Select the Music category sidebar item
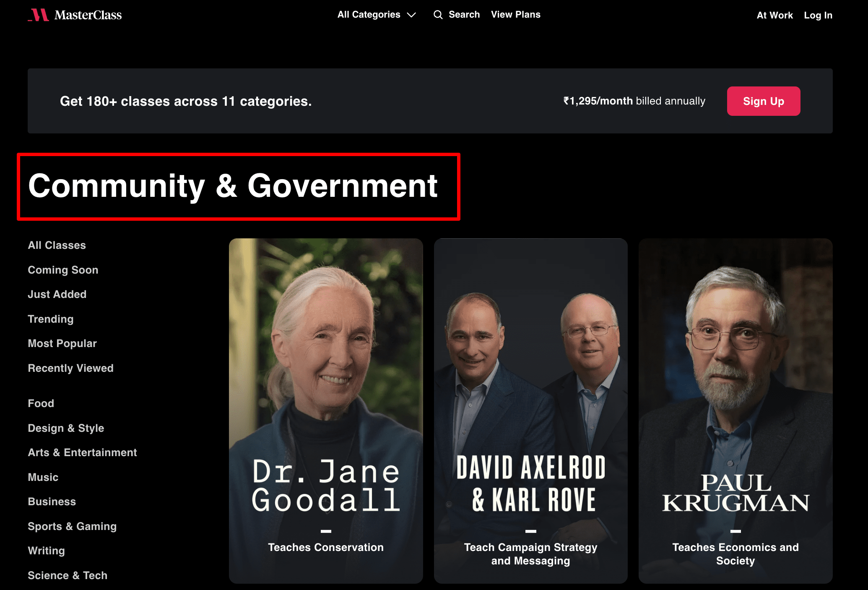 (x=42, y=477)
